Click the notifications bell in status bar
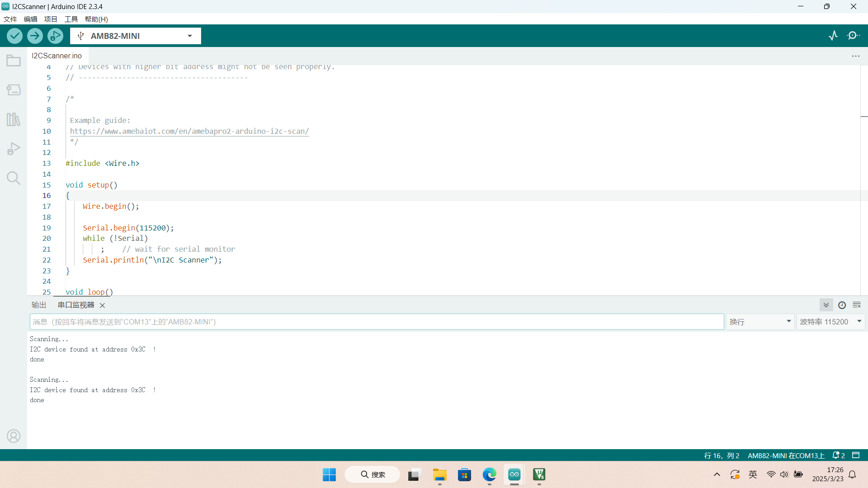Viewport: 868px width, 488px height. pyautogui.click(x=839, y=455)
